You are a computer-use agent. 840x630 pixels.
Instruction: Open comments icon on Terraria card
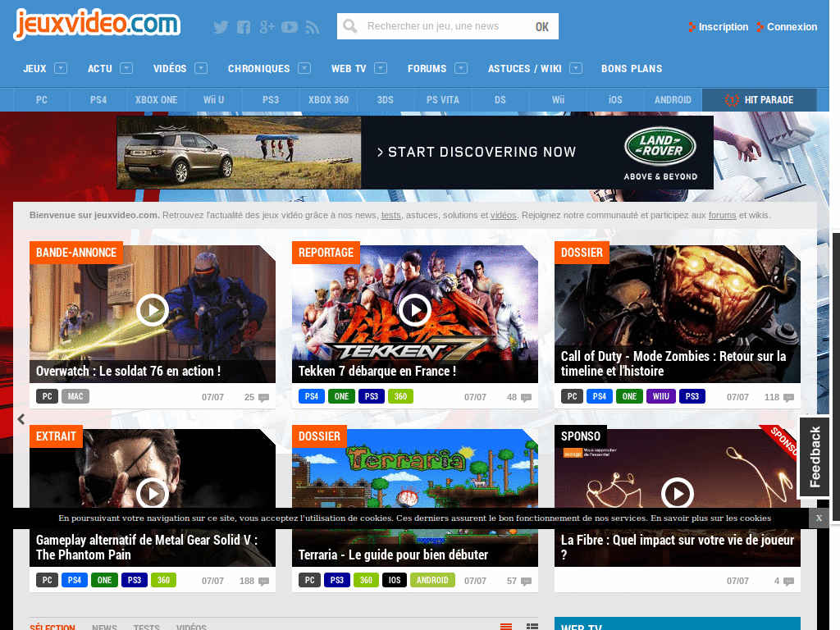click(x=526, y=582)
